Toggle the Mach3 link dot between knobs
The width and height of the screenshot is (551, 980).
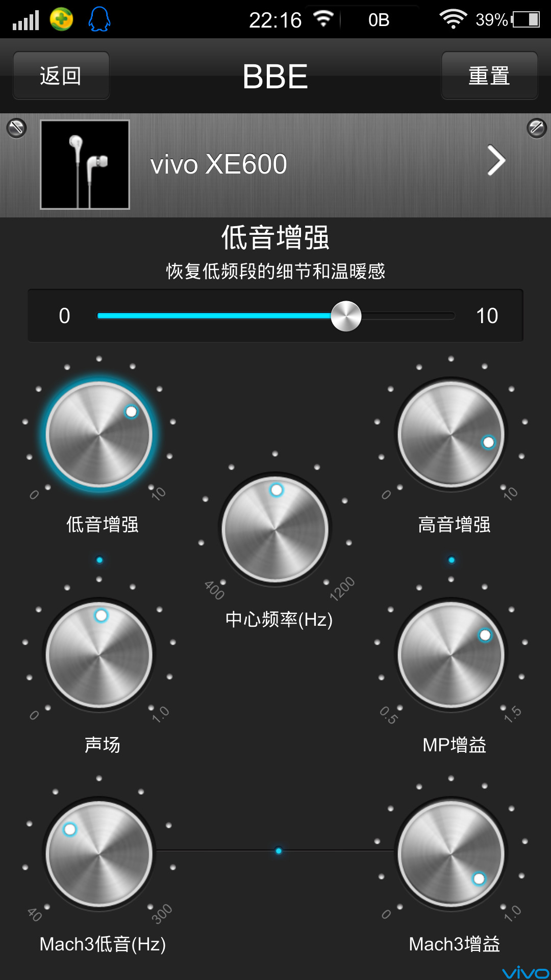tap(279, 851)
